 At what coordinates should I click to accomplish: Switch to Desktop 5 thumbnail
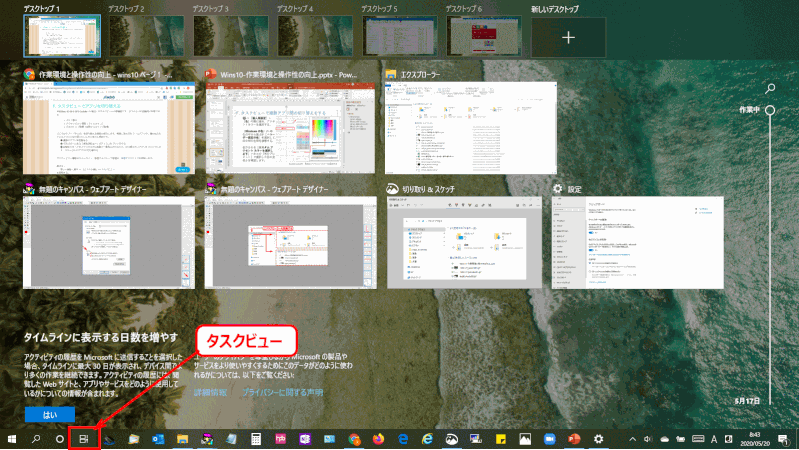coord(400,36)
